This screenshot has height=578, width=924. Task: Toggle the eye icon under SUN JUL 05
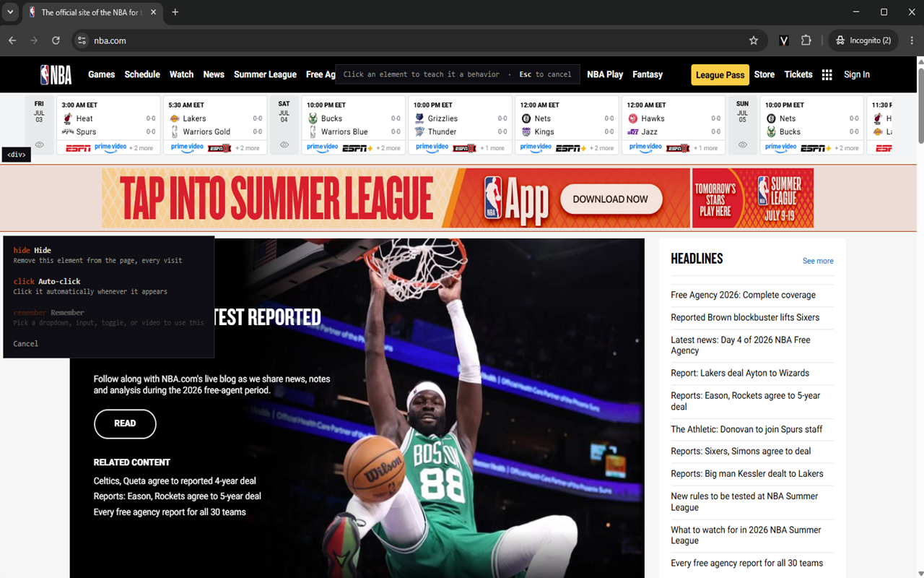coord(743,145)
